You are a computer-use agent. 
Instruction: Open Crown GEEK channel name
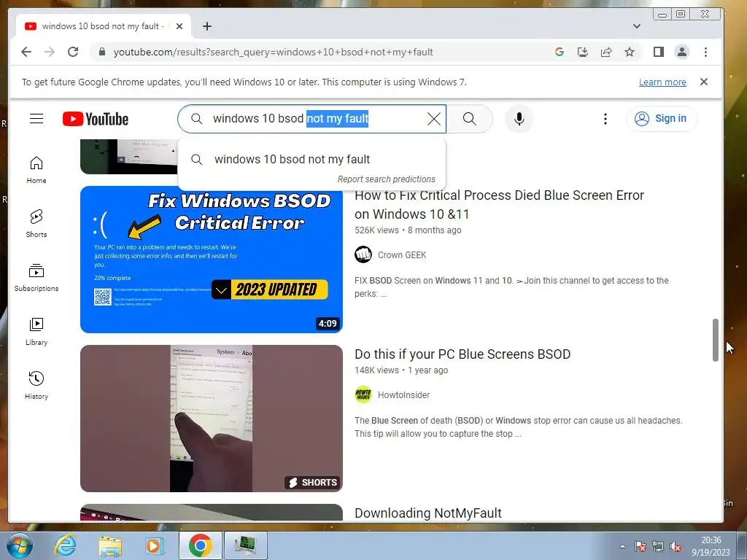click(x=402, y=254)
